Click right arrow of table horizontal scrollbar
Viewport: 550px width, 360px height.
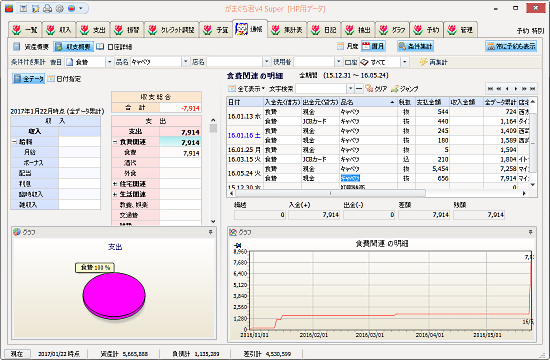click(524, 193)
